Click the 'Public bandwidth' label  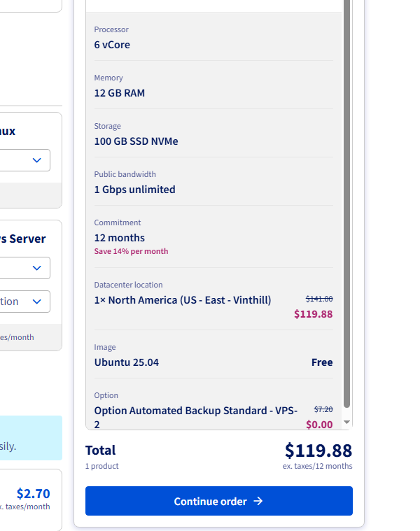point(125,174)
